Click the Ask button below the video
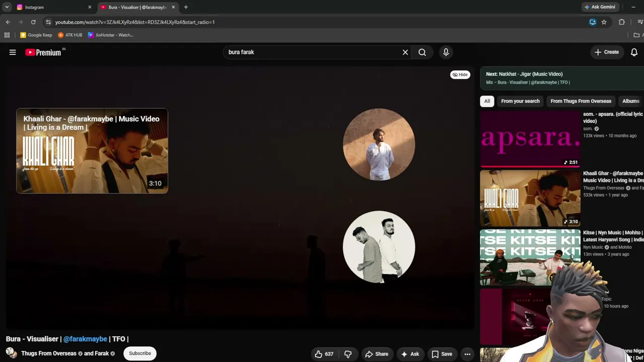 (x=410, y=354)
